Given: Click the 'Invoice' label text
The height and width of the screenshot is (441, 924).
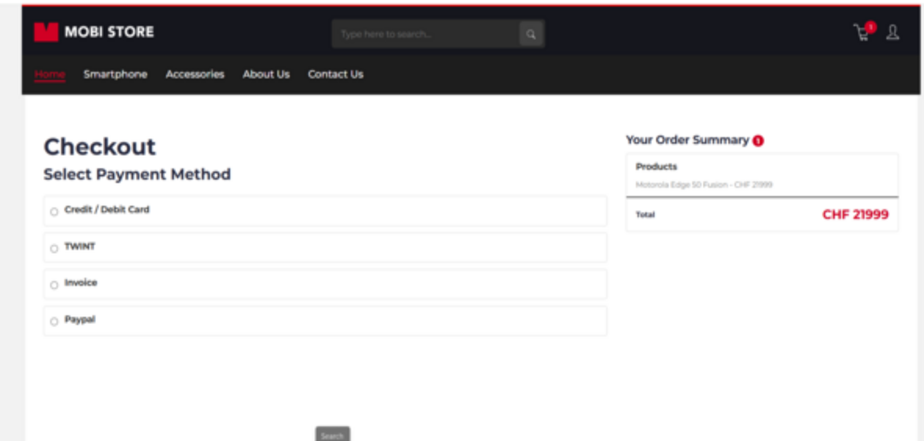Looking at the screenshot, I should [81, 283].
